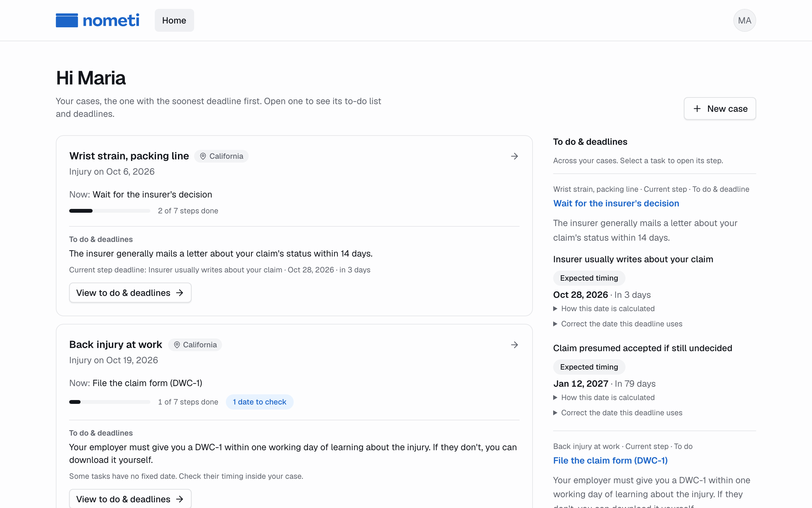Click the Wrist strain progress bar
Image resolution: width=812 pixels, height=508 pixels.
tap(109, 211)
